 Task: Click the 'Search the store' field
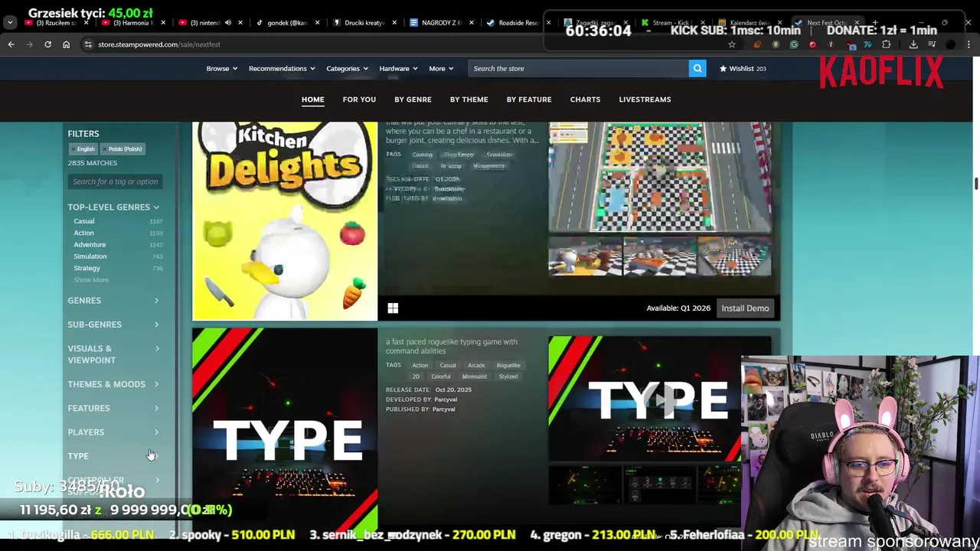[578, 68]
